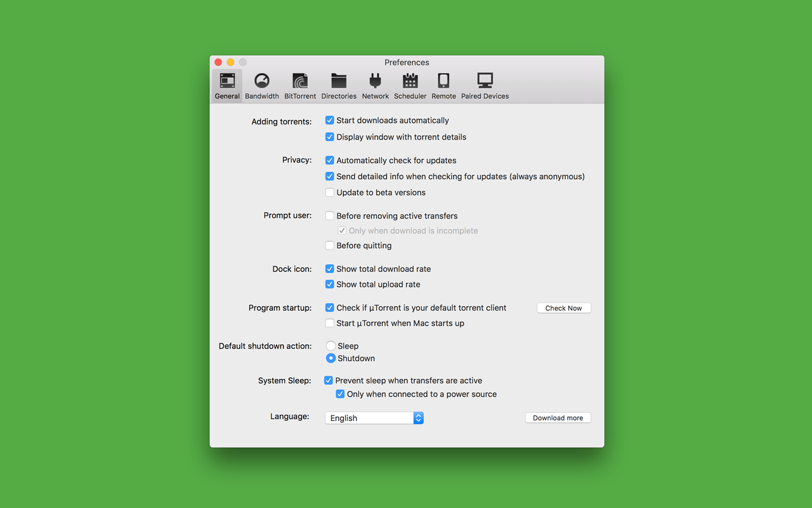Screen dimensions: 812x508
Task: Click the "System Sleep:" label
Action: [x=285, y=380]
